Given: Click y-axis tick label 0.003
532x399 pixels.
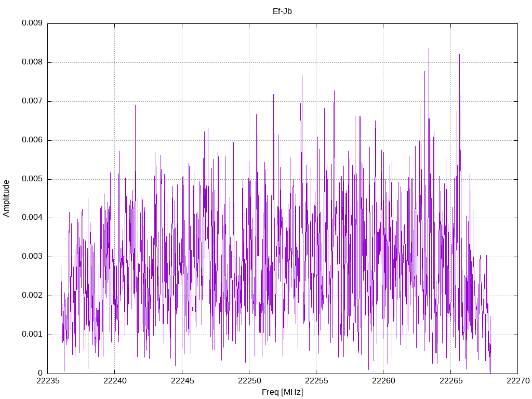Looking at the screenshot, I should (x=32, y=257).
